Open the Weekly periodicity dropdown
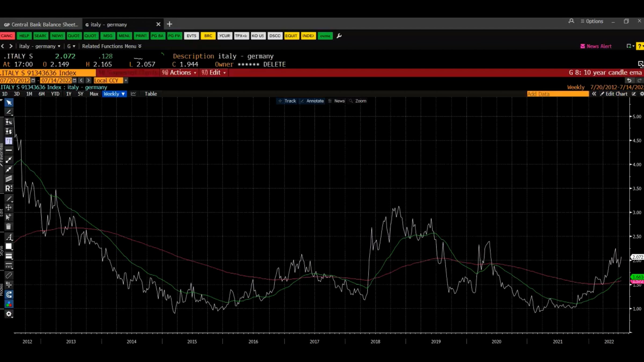 [x=114, y=94]
